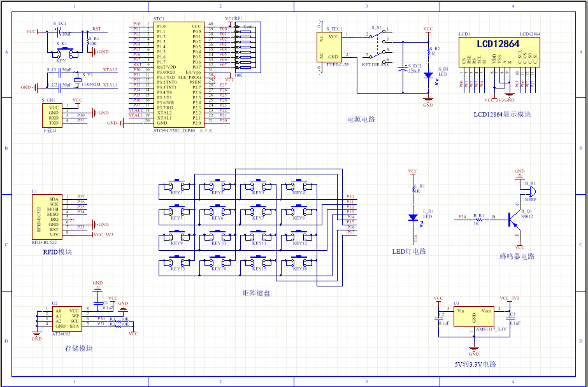
Task: Select the BEEP buzzer symbol
Action: click(528, 190)
